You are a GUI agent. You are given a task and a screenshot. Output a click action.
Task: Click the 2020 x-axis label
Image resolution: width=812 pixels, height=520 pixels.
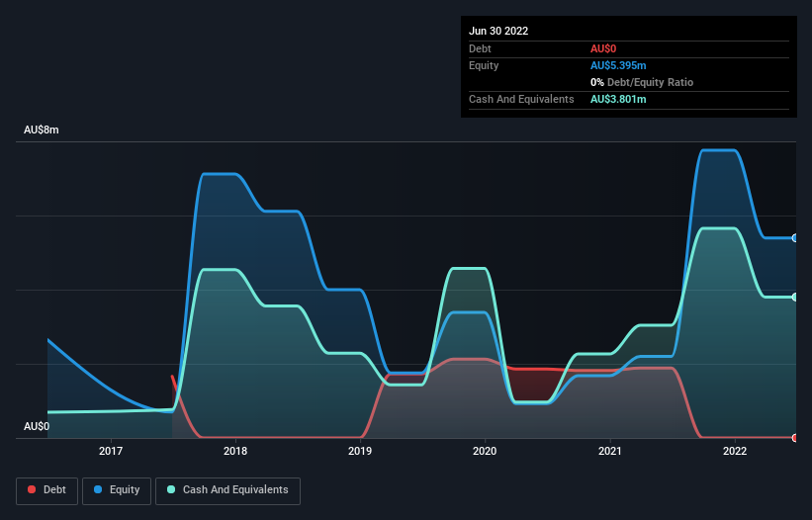click(485, 451)
